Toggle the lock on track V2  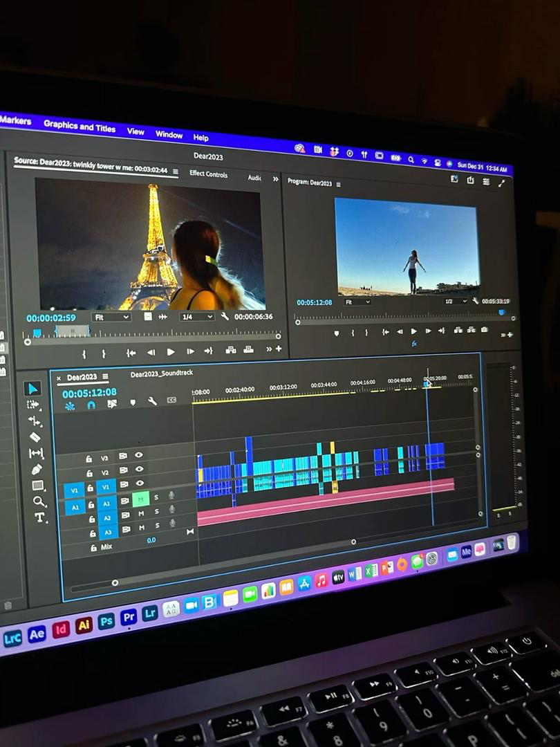90,474
